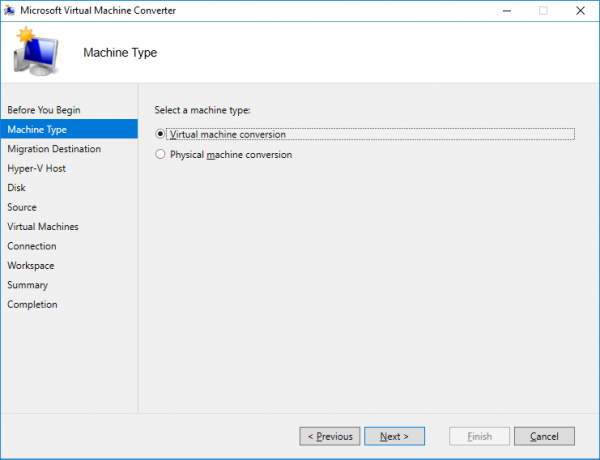This screenshot has width=600, height=460.
Task: Open the Workspace step
Action: point(31,266)
